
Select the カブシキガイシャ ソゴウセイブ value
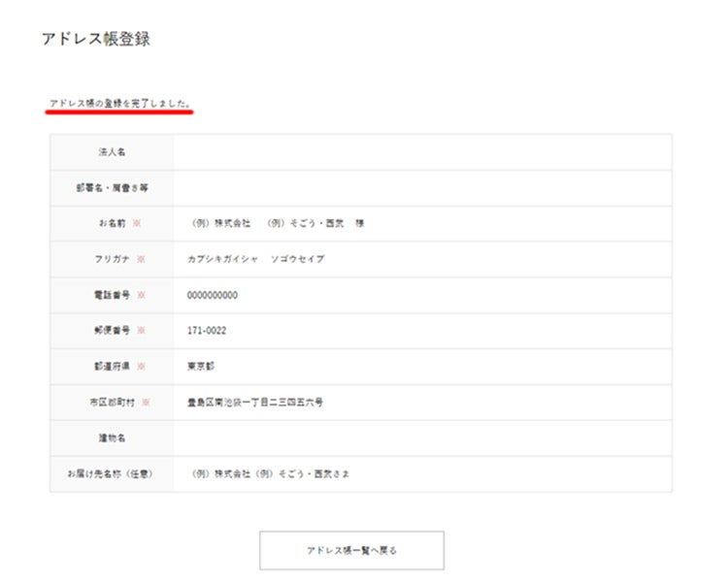[256, 259]
